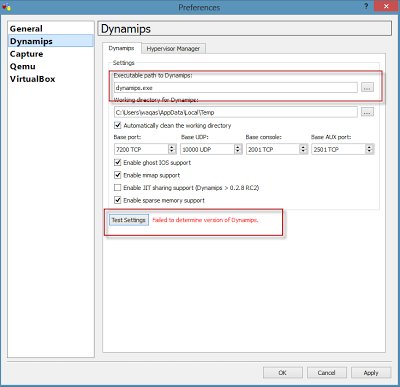Apply the preference changes

click(371, 373)
